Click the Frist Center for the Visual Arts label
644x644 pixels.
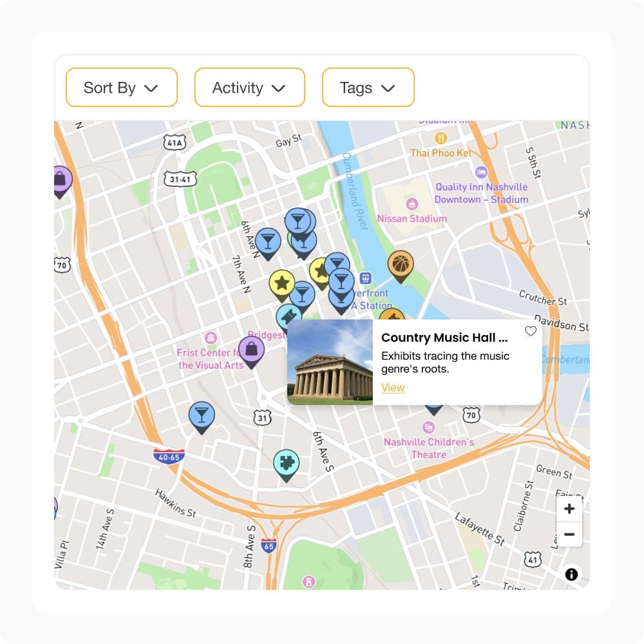coord(211,359)
